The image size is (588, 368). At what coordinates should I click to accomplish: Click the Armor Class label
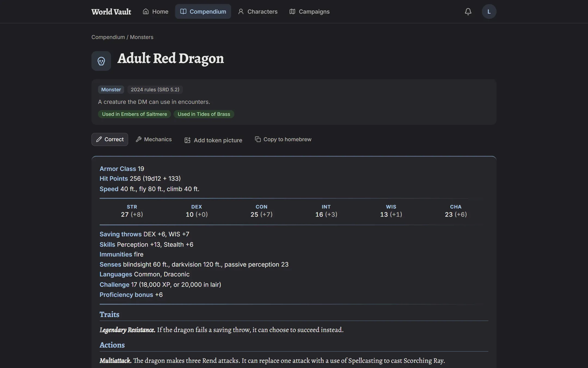click(118, 169)
